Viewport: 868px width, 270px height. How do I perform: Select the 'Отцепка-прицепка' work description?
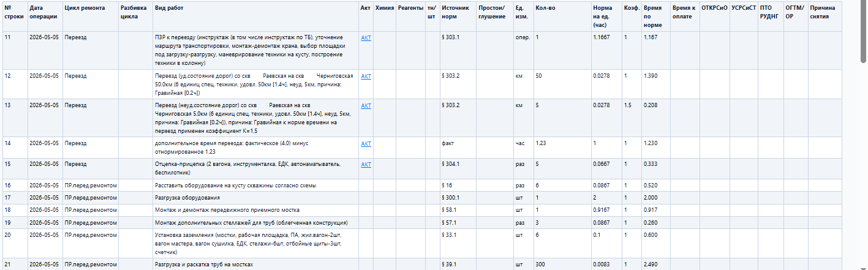click(255, 168)
